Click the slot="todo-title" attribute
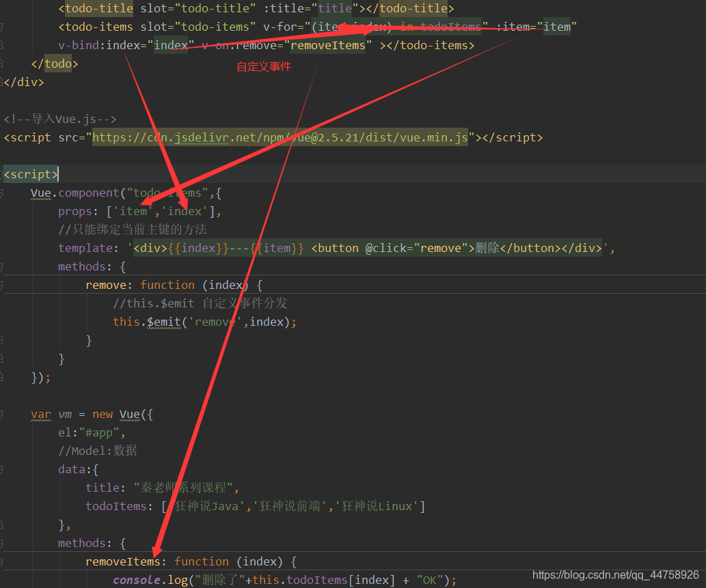Viewport: 706px width, 588px height. coord(198,9)
